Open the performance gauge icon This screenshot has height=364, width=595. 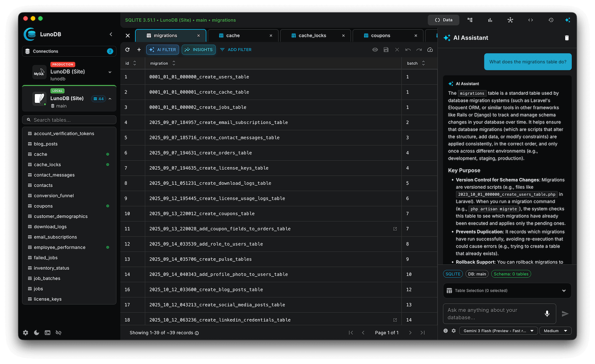coord(430,50)
